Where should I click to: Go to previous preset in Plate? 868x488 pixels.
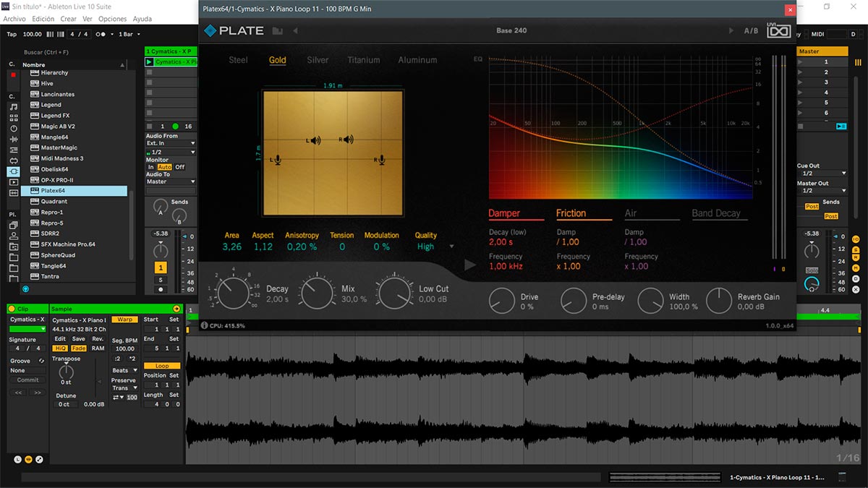pyautogui.click(x=295, y=31)
